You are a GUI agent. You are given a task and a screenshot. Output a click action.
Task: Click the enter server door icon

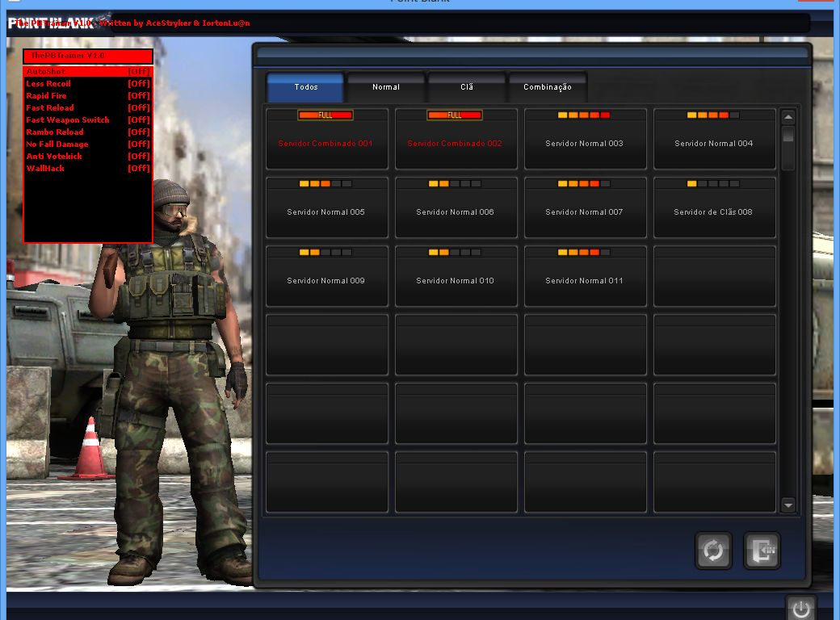[x=762, y=550]
